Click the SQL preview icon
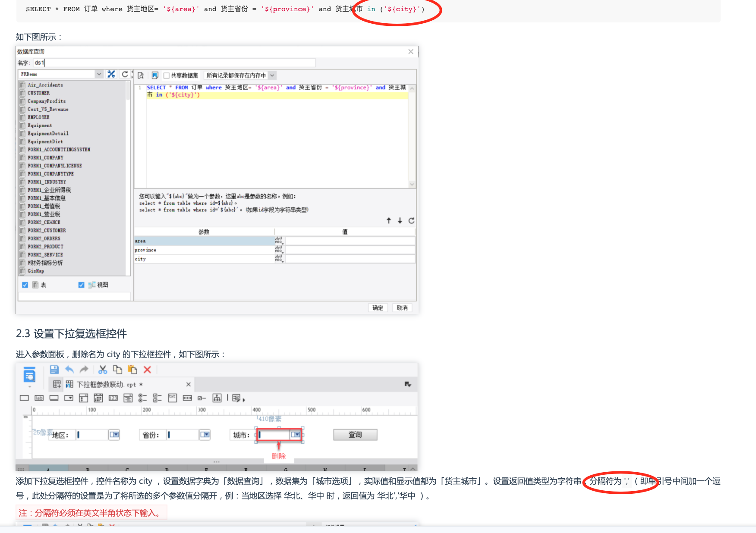Viewport: 756px width, 533px height. 141,75
